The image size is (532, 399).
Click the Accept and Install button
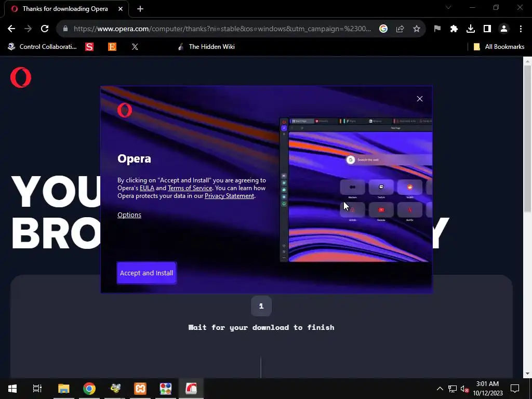[147, 273]
